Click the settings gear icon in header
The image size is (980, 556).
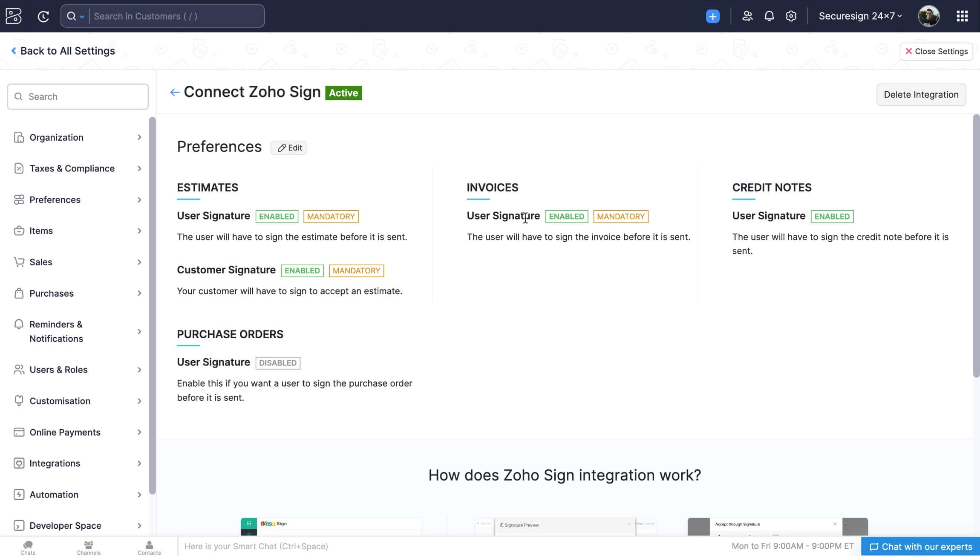pyautogui.click(x=791, y=16)
